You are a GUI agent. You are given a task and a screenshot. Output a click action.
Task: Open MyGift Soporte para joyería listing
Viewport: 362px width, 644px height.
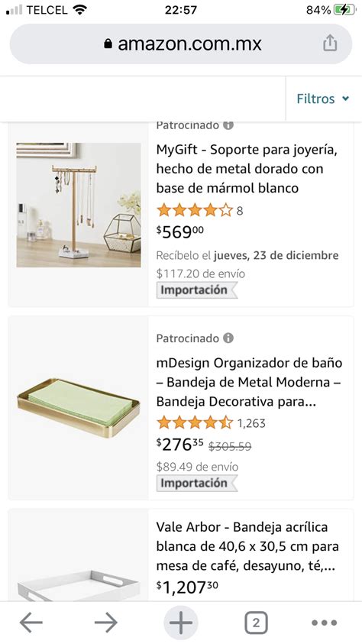tap(247, 169)
